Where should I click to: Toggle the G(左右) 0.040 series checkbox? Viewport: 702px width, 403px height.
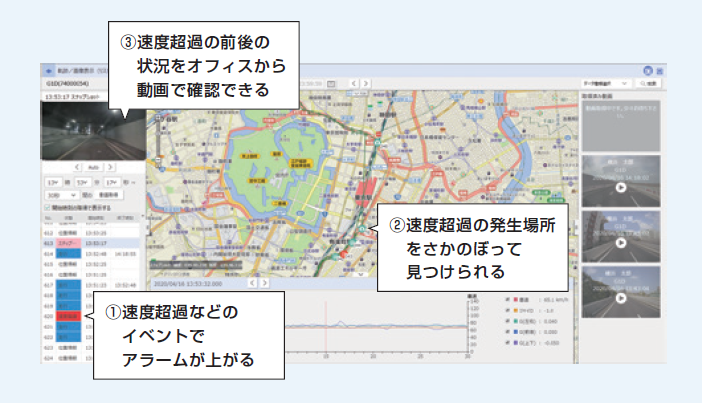point(507,321)
